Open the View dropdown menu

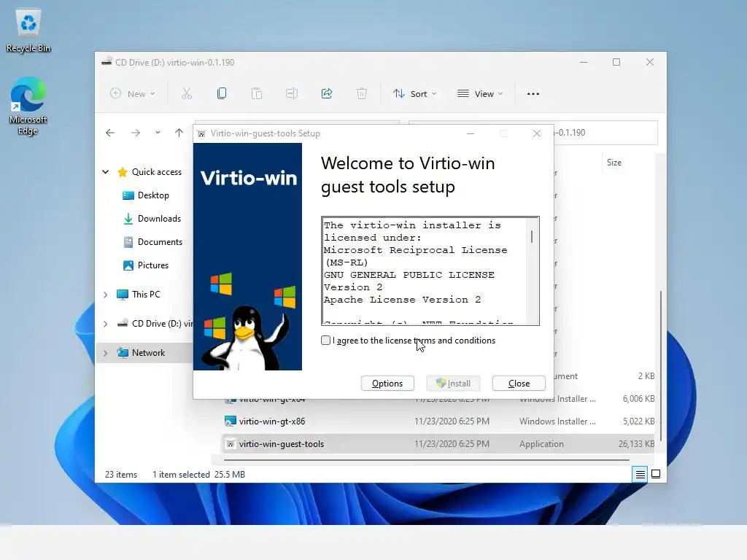(x=480, y=94)
